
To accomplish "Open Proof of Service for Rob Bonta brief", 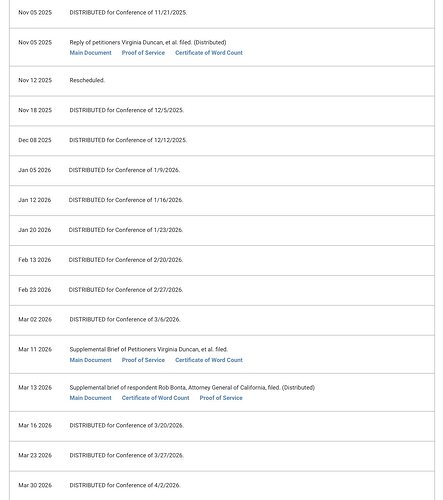I will pos(221,398).
